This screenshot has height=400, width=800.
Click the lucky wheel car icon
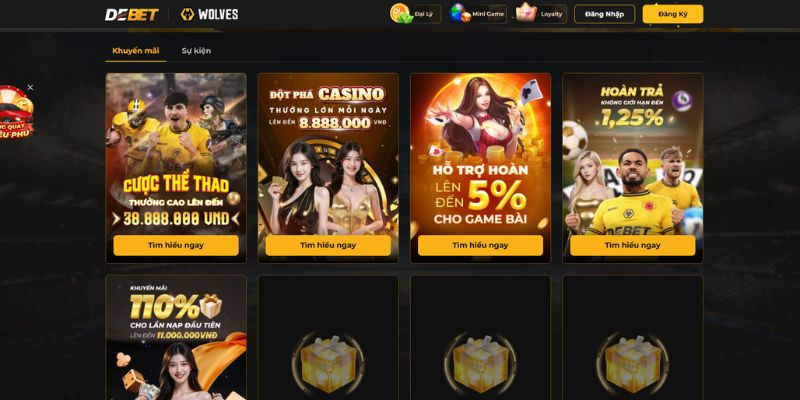click(x=15, y=112)
